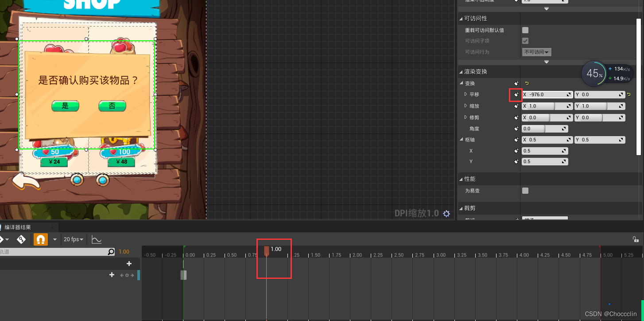
Task: Add keyframe for 变换 transform row
Action: coord(516,83)
